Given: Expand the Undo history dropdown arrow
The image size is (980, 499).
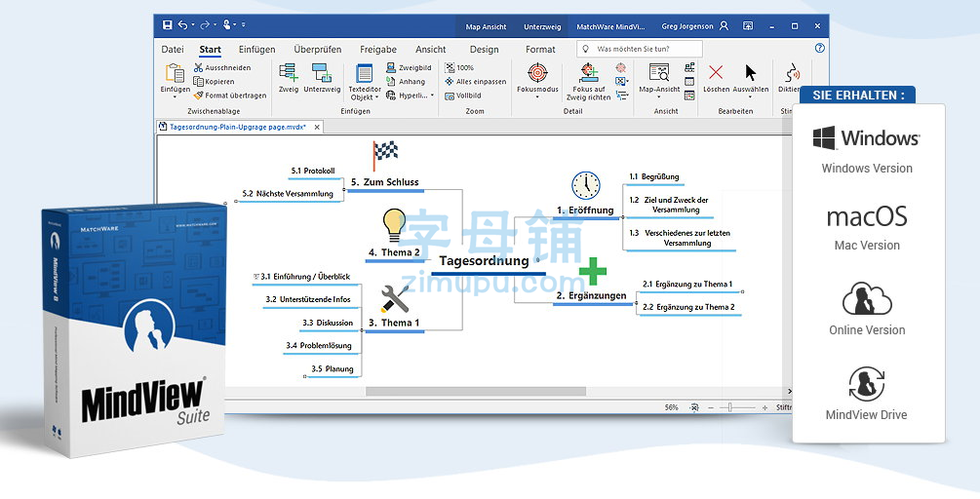Looking at the screenshot, I should click(x=193, y=25).
